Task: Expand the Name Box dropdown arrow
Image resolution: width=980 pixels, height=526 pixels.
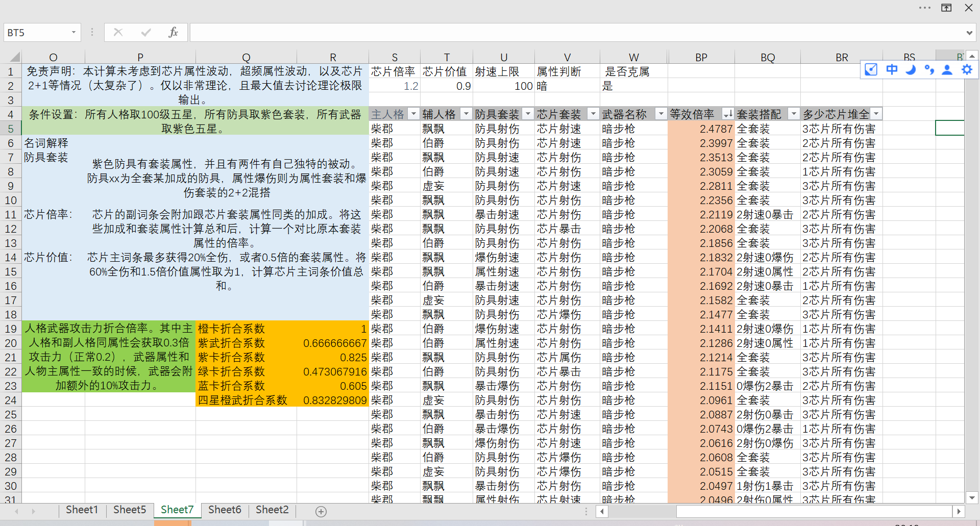Action: coord(73,33)
